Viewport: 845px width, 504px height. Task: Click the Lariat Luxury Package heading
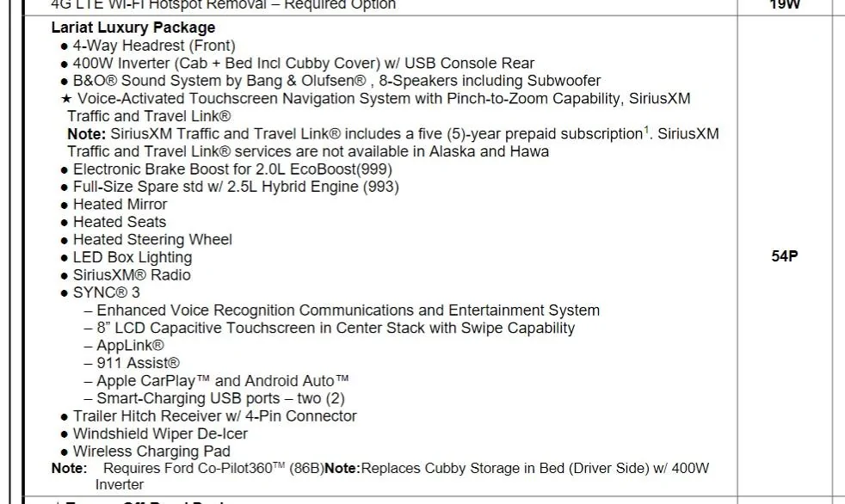[x=133, y=28]
